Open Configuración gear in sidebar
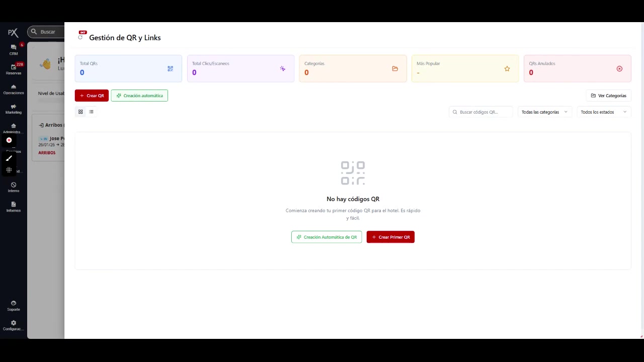The height and width of the screenshot is (362, 644). tap(14, 325)
